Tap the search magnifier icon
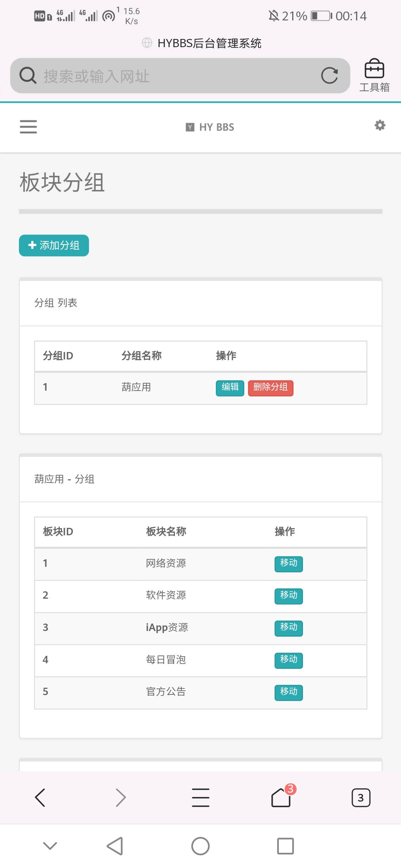 [x=27, y=76]
